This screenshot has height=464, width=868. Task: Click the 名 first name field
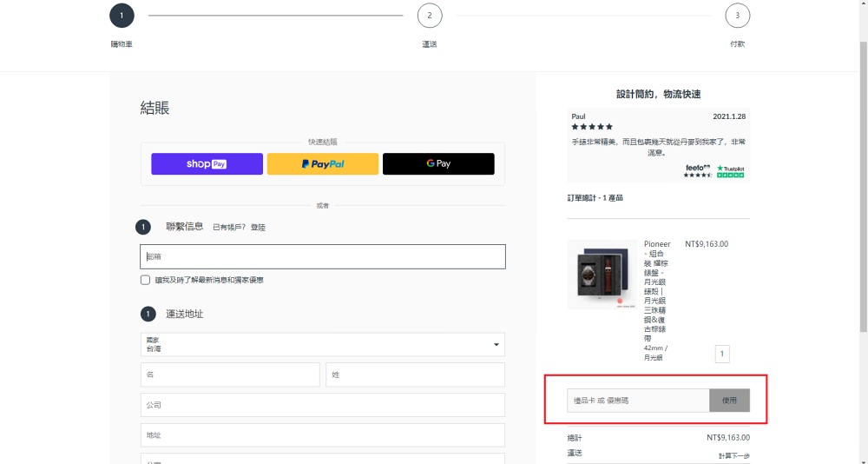click(230, 375)
